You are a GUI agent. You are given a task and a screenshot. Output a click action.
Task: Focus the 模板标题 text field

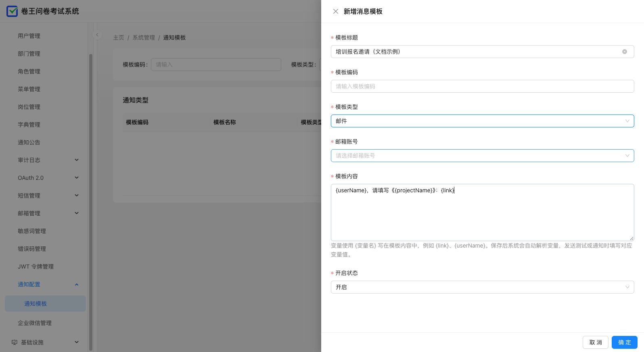click(x=482, y=52)
